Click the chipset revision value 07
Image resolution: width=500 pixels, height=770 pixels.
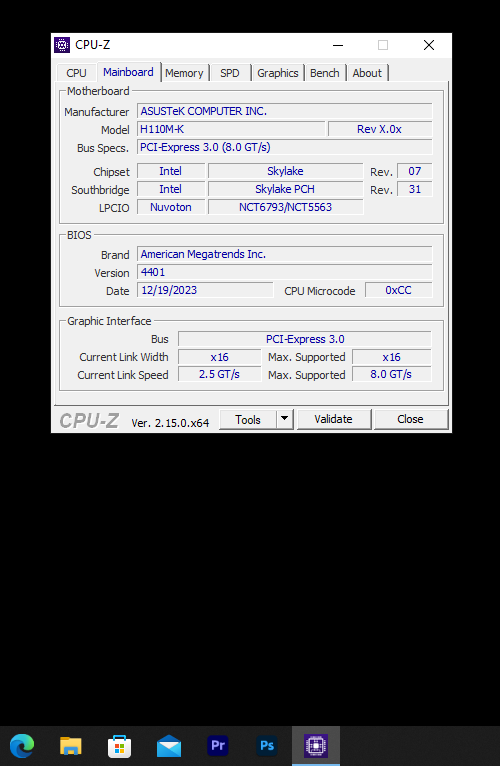[x=415, y=171]
